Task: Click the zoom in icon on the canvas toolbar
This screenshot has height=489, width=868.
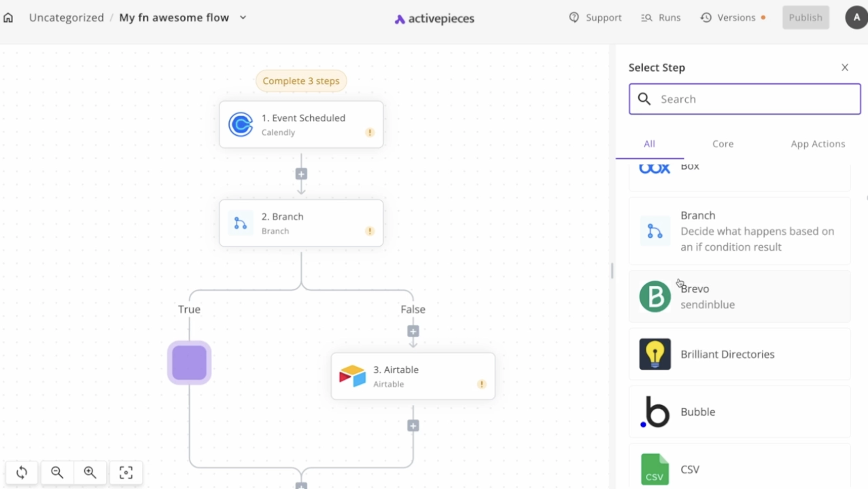Action: pos(89,472)
